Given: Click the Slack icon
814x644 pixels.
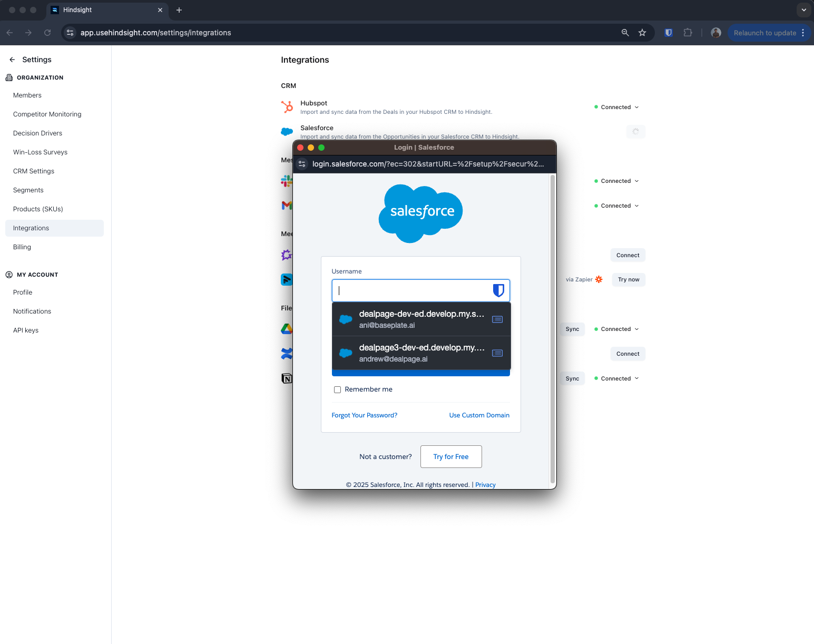Looking at the screenshot, I should click(287, 181).
